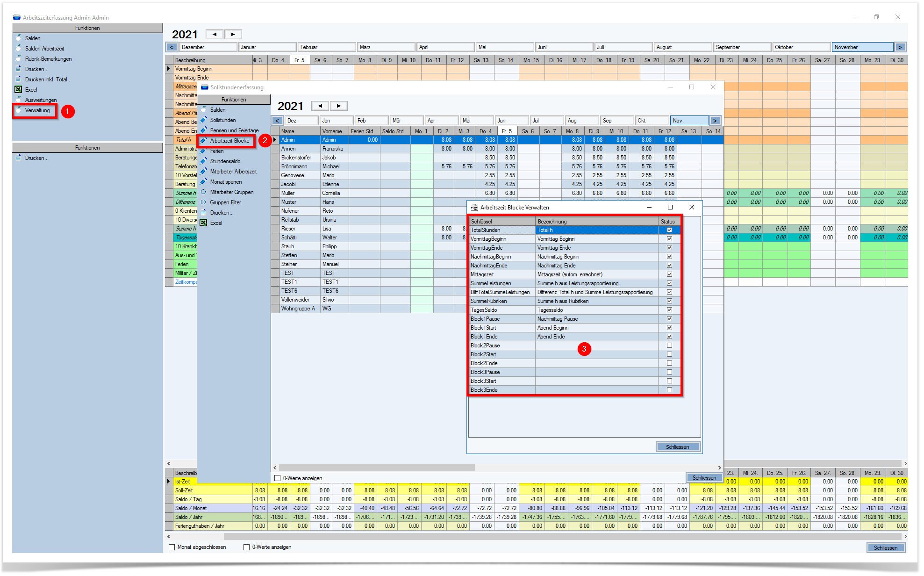Click Ferien Std column header
The width and height of the screenshot is (924, 576).
click(x=364, y=131)
